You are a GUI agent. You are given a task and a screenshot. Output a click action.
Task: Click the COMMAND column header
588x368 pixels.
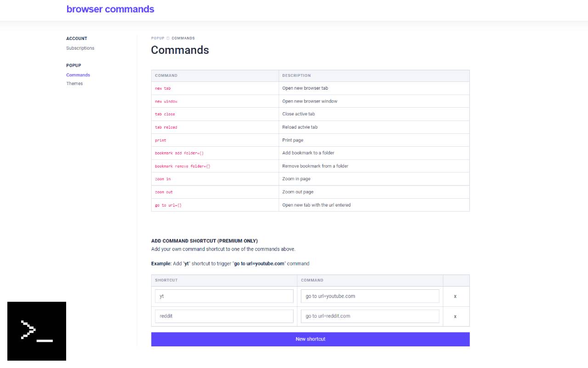[x=166, y=75]
